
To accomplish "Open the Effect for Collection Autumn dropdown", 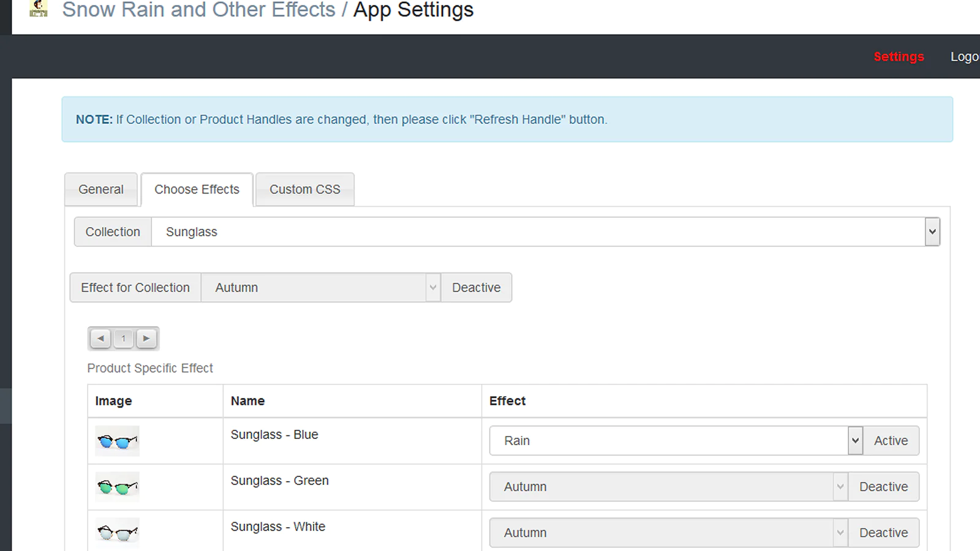I will pyautogui.click(x=320, y=288).
